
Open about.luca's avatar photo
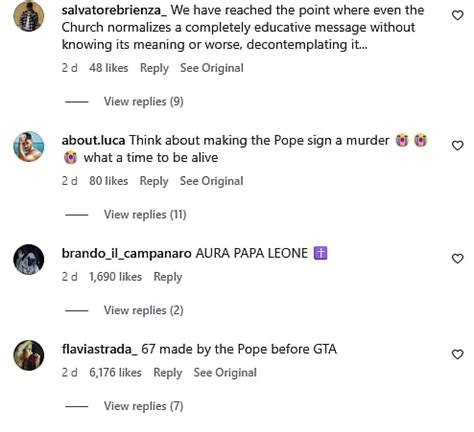pyautogui.click(x=29, y=147)
